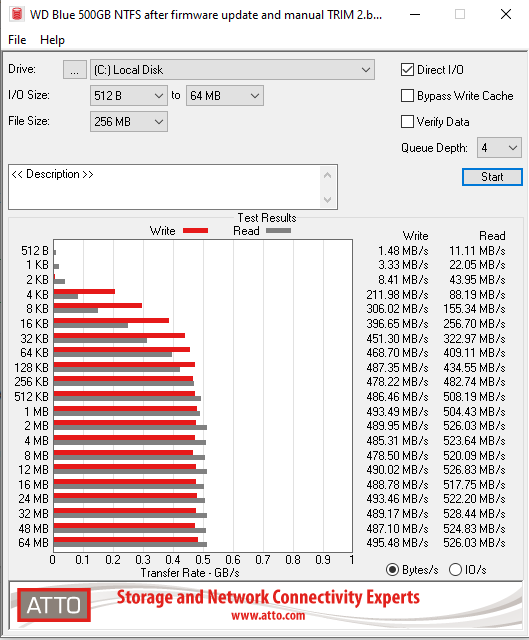Click the Write column header in results
This screenshot has height=640, width=529.
coord(416,236)
